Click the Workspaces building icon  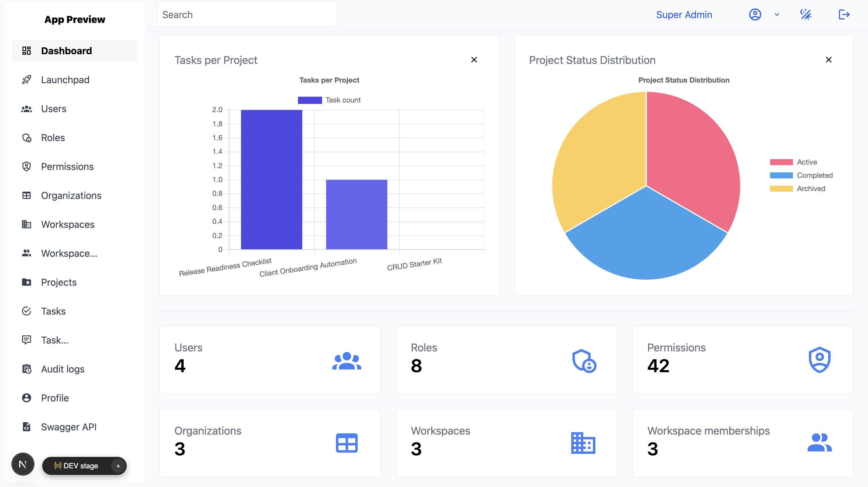click(x=27, y=224)
